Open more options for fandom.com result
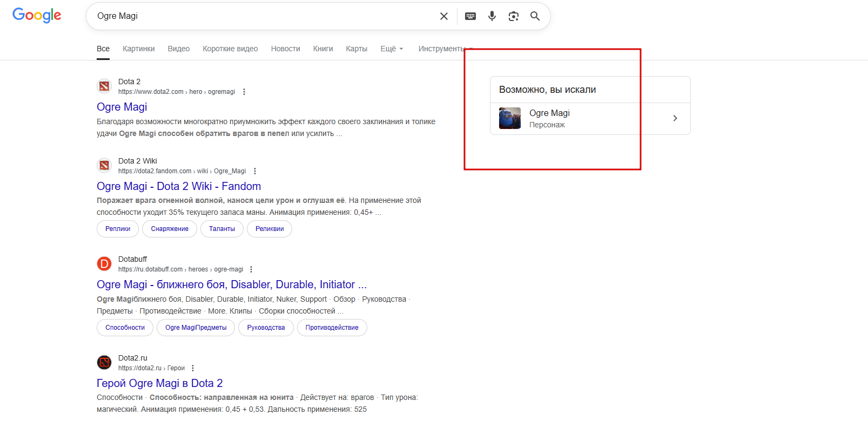 tap(255, 171)
